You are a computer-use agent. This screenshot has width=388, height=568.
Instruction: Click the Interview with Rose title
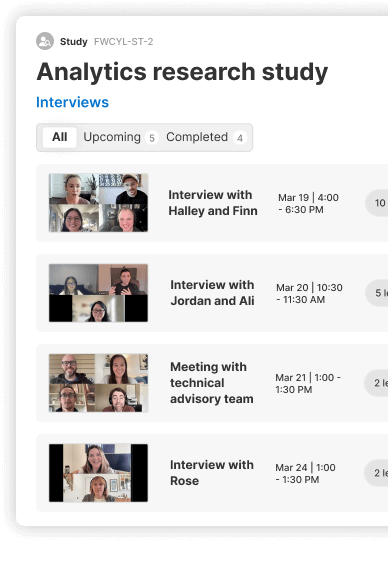point(212,473)
